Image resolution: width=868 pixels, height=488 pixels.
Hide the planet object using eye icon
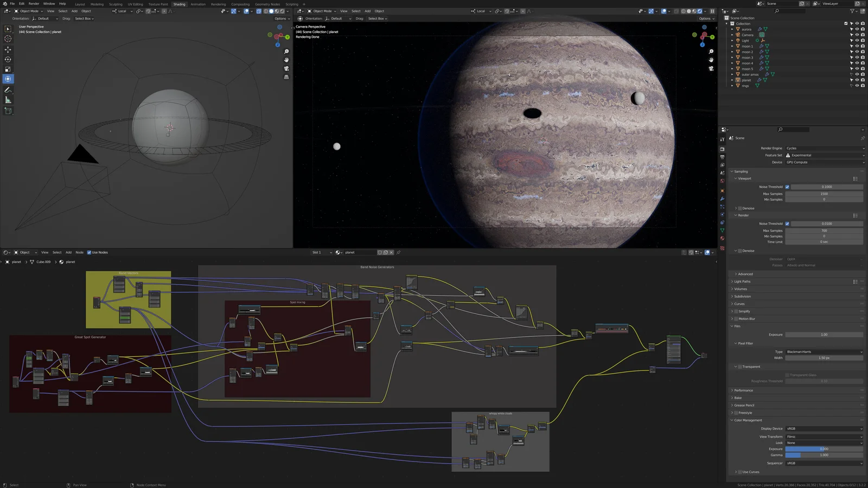(857, 80)
